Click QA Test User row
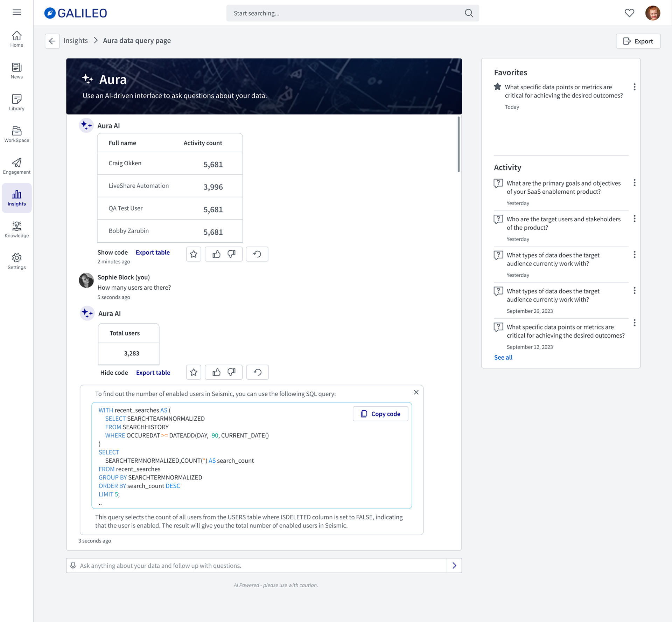 pyautogui.click(x=170, y=208)
